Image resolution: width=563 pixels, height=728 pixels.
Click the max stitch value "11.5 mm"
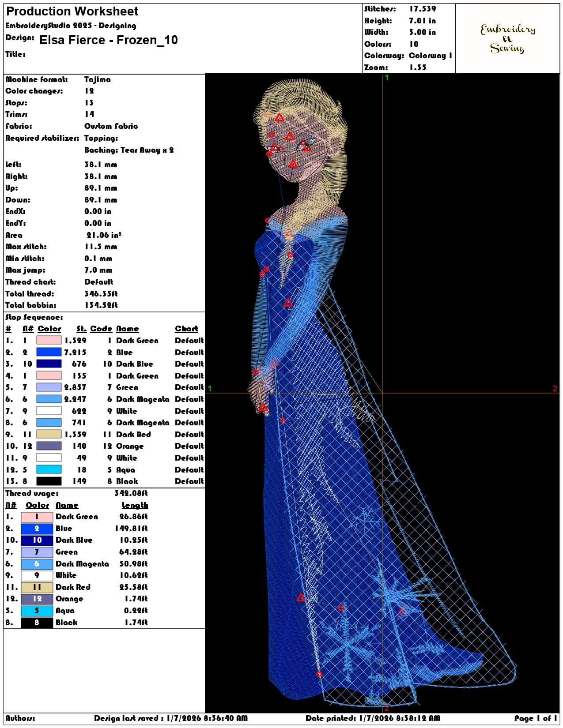101,247
